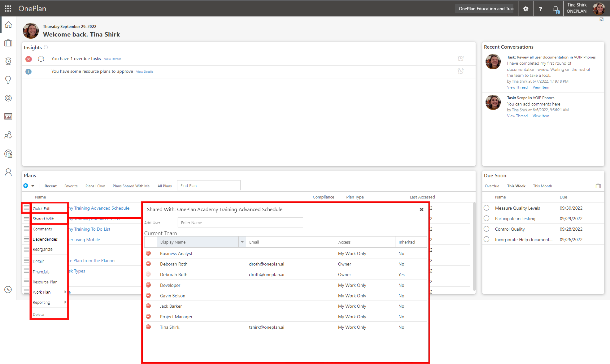
Task: Close the Shared With dialog
Action: coord(421,209)
